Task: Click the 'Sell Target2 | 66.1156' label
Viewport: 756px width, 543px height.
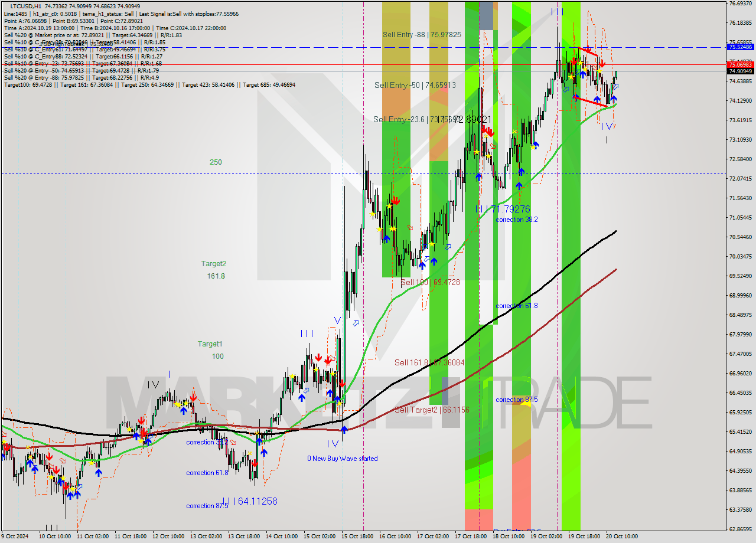Action: (x=432, y=410)
